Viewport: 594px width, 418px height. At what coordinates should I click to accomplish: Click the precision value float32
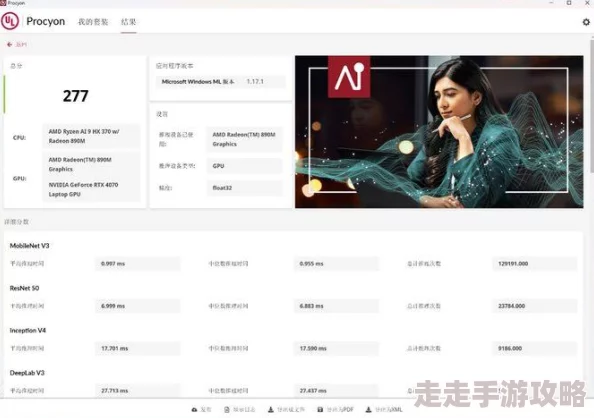pyautogui.click(x=244, y=188)
